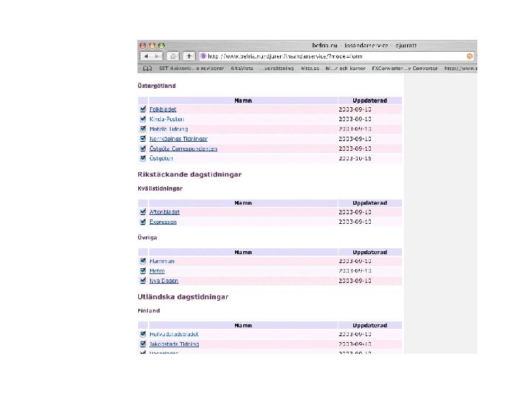The image size is (532, 399).
Task: Toggle the Metro checkbox
Action: click(x=143, y=271)
